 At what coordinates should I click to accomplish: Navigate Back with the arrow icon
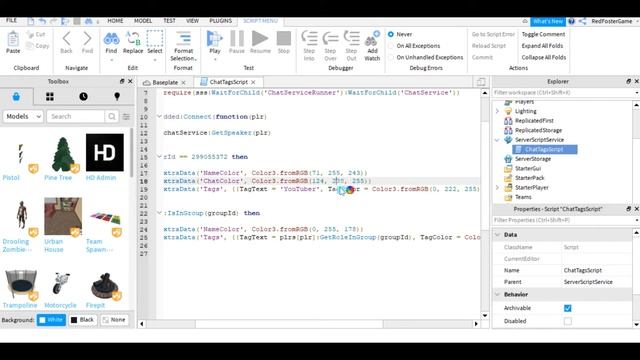(x=66, y=39)
